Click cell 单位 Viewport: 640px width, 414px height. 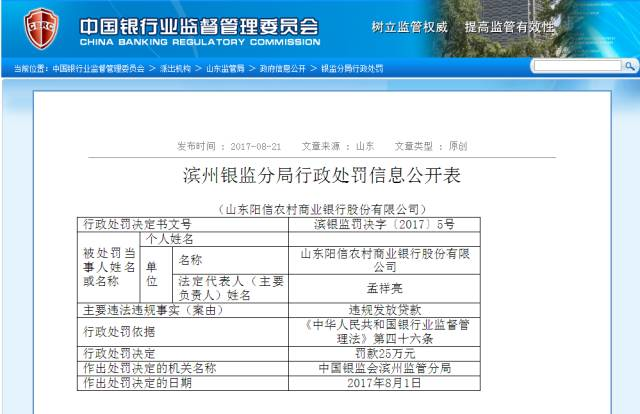(x=156, y=274)
